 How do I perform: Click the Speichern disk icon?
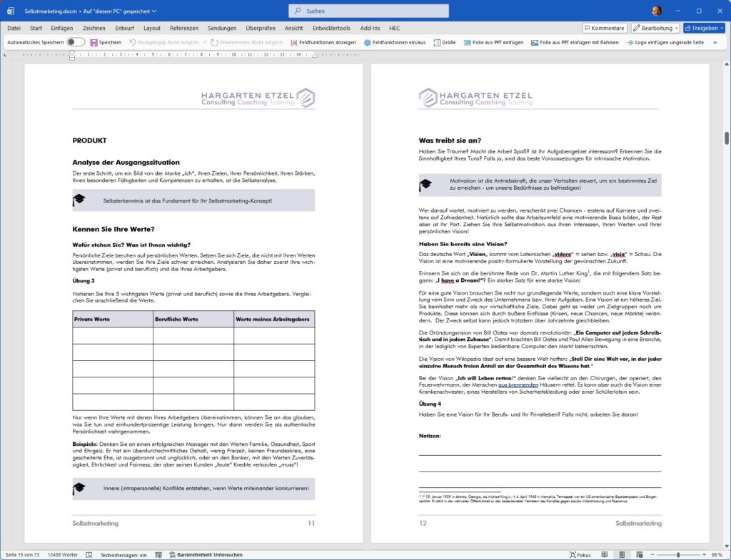pyautogui.click(x=94, y=42)
